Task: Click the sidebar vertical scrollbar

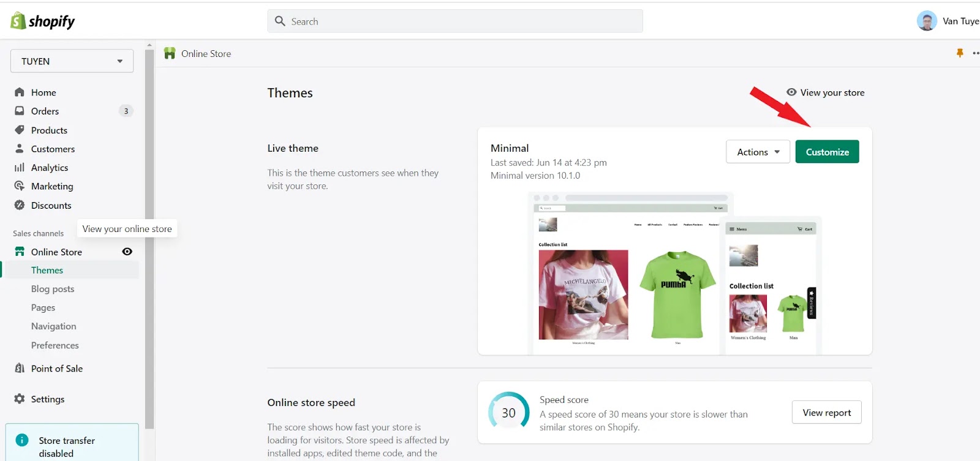Action: [149, 239]
